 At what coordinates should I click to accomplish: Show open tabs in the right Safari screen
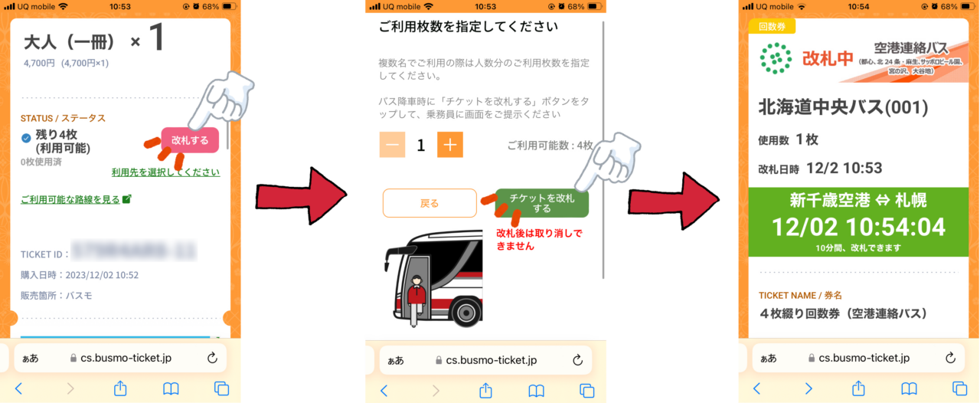[959, 388]
